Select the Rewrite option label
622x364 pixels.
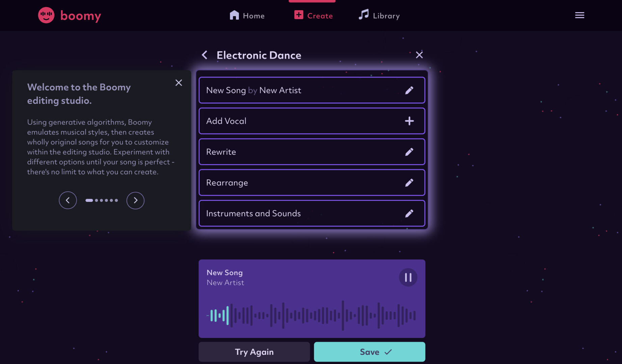[x=221, y=152]
